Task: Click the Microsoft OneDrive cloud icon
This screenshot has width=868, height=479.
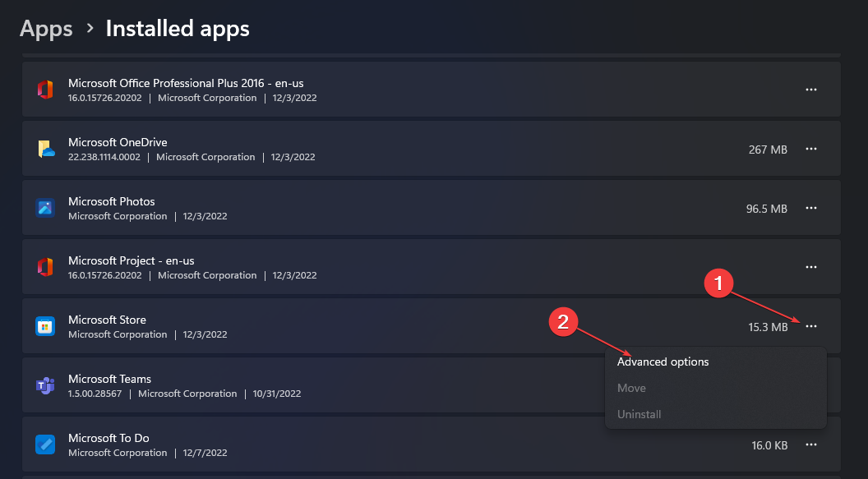Action: (x=46, y=149)
